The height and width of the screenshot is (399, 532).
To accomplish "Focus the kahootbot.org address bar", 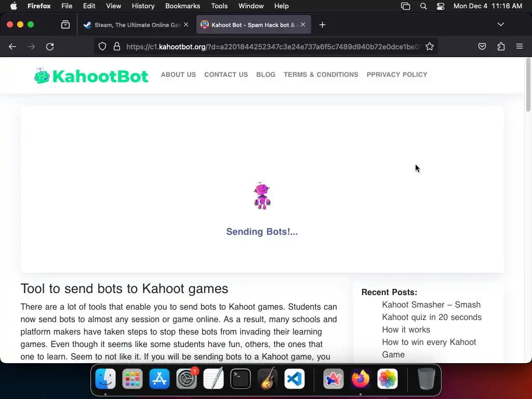I will click(272, 47).
